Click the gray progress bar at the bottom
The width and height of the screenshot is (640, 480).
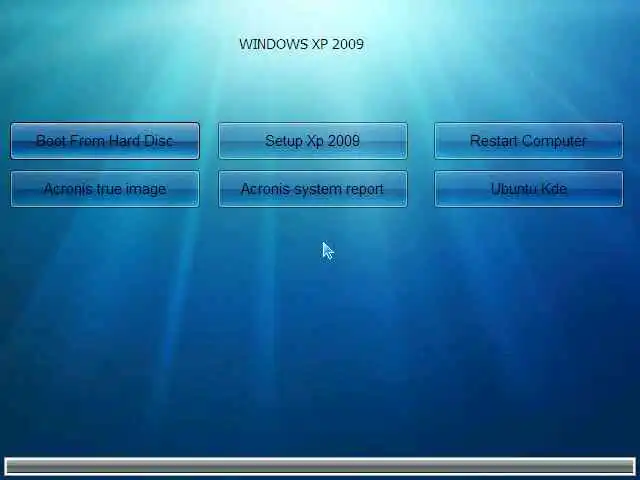pos(320,466)
